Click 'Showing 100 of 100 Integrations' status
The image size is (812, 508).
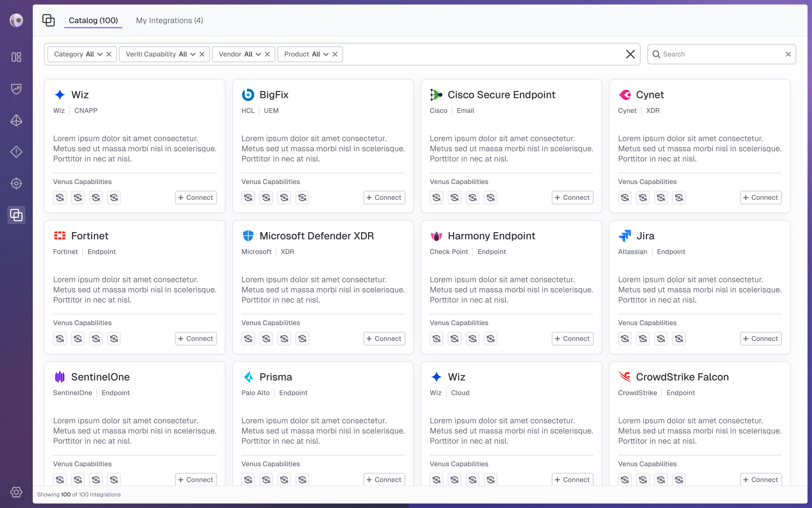pos(79,495)
